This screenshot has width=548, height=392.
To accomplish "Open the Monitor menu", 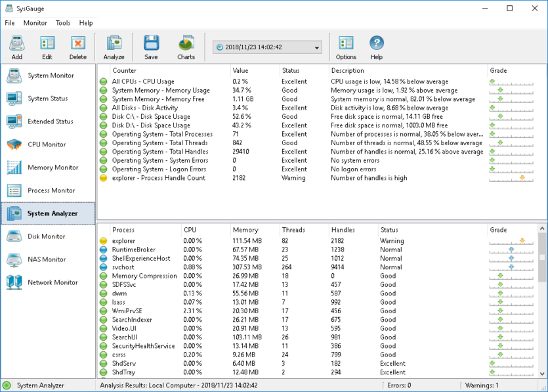I will click(35, 23).
